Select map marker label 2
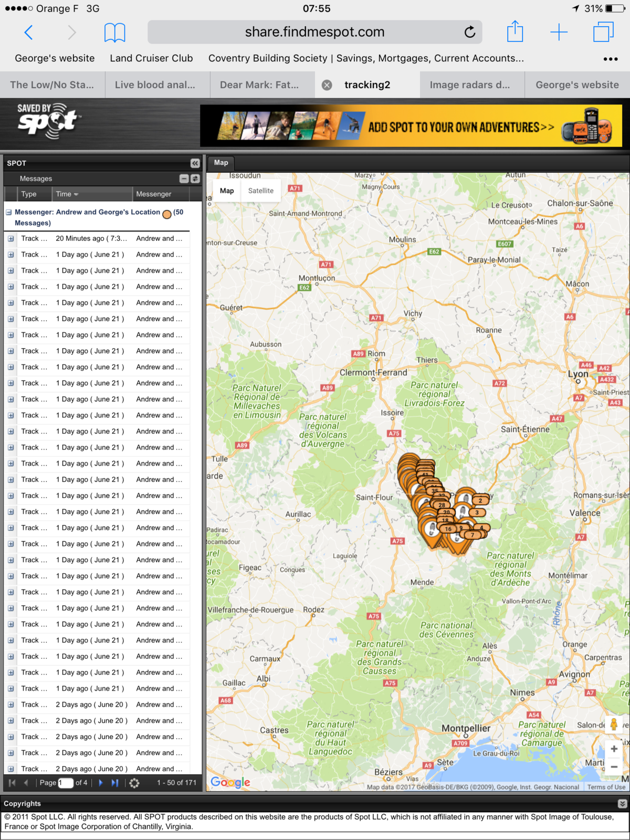This screenshot has height=840, width=630. click(x=480, y=500)
